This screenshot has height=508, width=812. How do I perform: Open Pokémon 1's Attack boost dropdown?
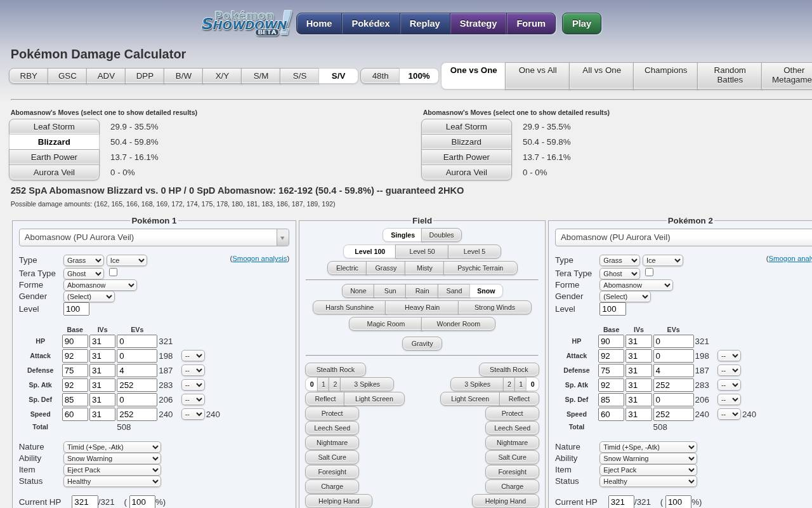click(x=193, y=356)
